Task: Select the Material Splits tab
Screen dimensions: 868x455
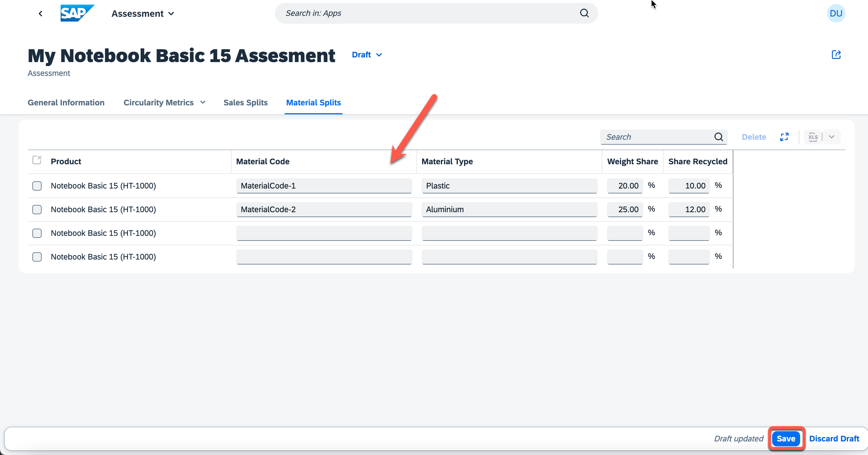Action: pyautogui.click(x=313, y=102)
